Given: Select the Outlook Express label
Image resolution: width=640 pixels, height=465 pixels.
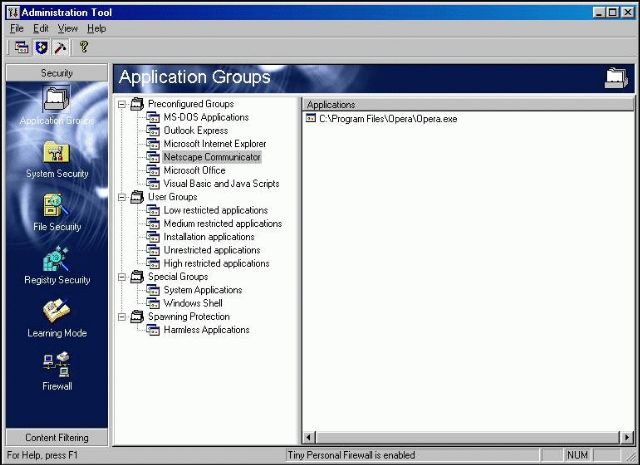Looking at the screenshot, I should (196, 131).
